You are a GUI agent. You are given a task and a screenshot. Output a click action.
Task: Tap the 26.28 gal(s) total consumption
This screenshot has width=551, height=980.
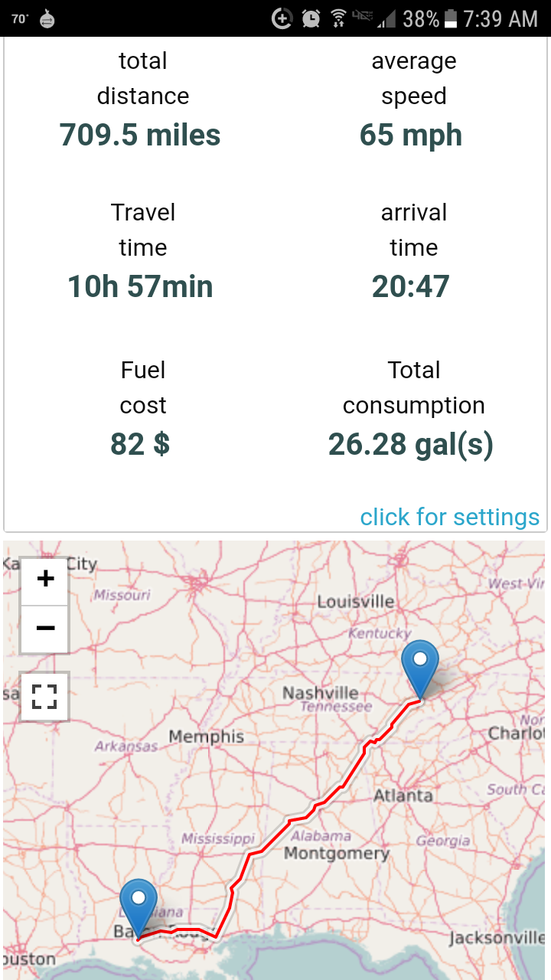(412, 444)
